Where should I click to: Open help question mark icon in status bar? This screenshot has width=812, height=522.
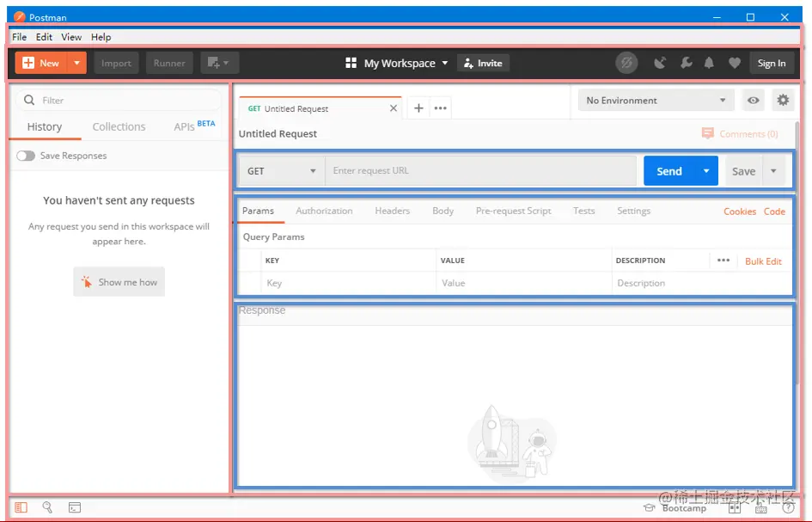click(788, 508)
